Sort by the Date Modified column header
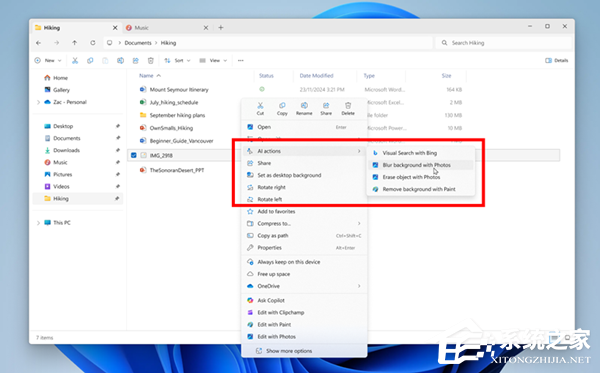The height and width of the screenshot is (373, 600). click(x=316, y=76)
